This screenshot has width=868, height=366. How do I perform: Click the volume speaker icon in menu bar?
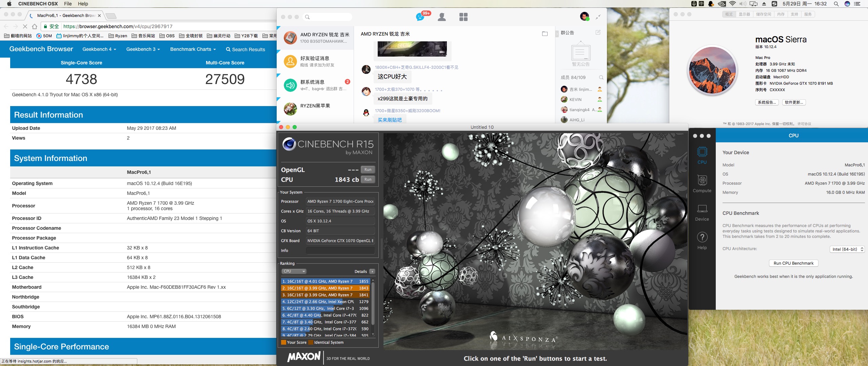click(x=743, y=4)
